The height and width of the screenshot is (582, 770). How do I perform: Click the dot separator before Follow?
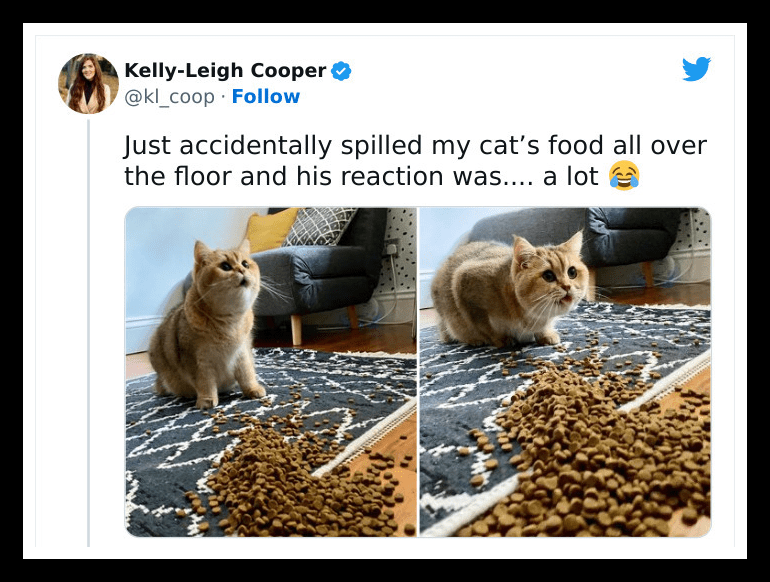pos(223,97)
